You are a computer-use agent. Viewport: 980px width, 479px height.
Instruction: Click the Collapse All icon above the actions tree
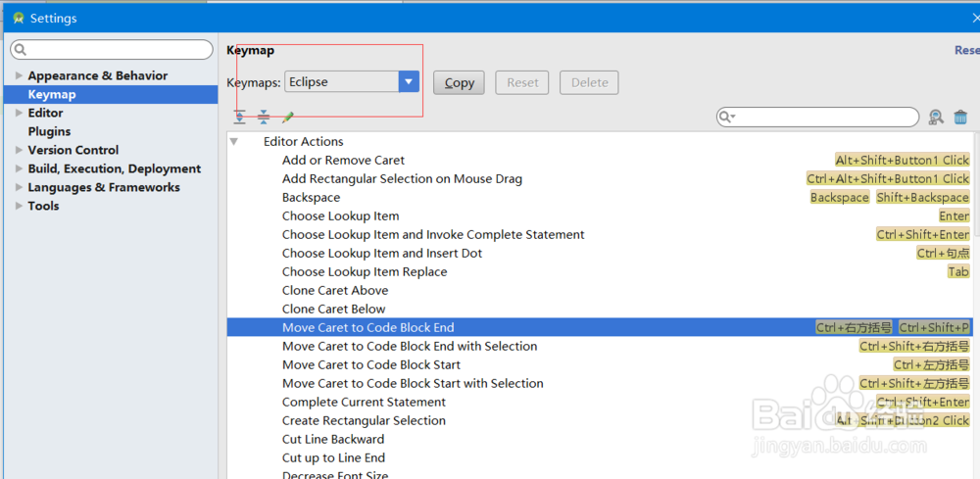(264, 118)
